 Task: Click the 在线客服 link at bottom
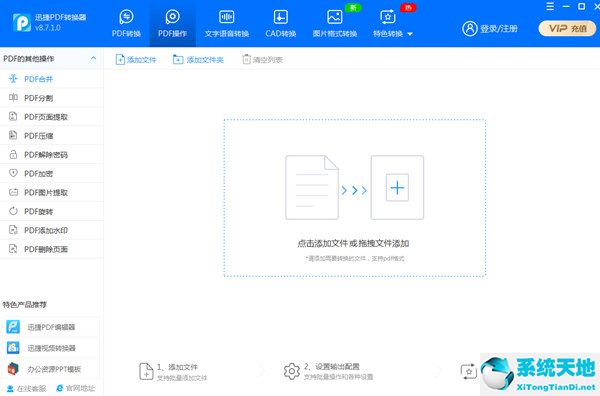(26, 389)
